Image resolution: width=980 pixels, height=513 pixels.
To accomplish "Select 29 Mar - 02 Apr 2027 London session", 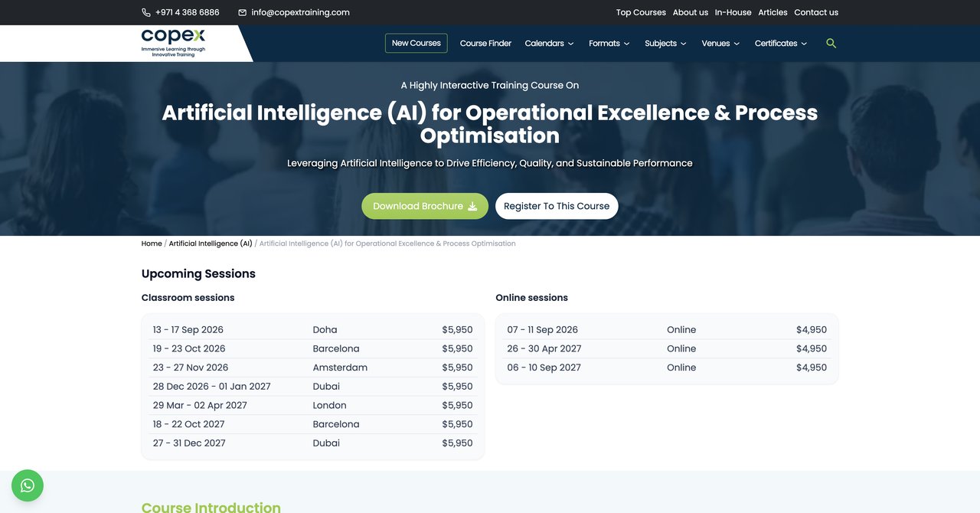I will click(x=312, y=405).
